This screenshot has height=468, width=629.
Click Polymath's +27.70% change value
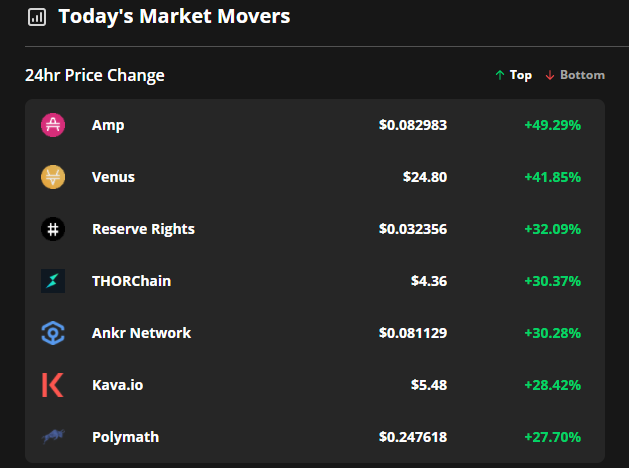coord(553,437)
